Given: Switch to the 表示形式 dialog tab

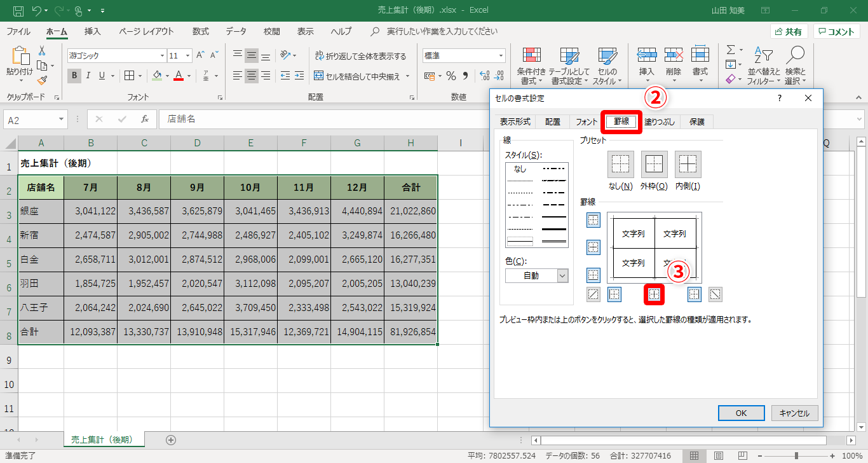Looking at the screenshot, I should (515, 121).
